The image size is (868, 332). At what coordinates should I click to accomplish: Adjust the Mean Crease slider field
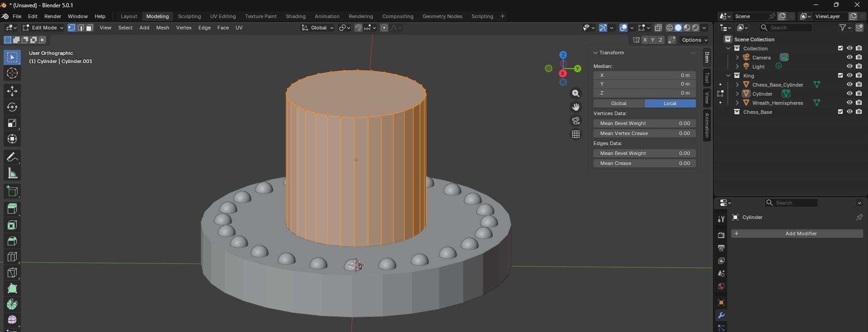(644, 163)
